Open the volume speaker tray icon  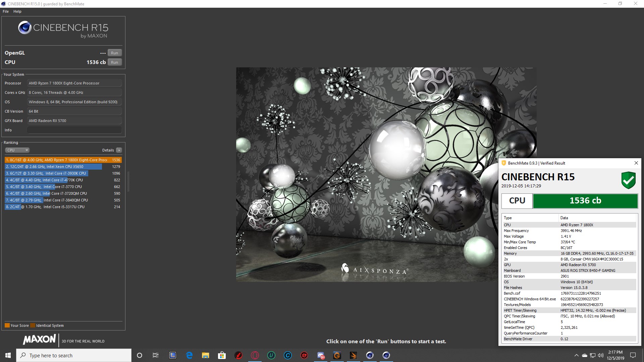[601, 355]
